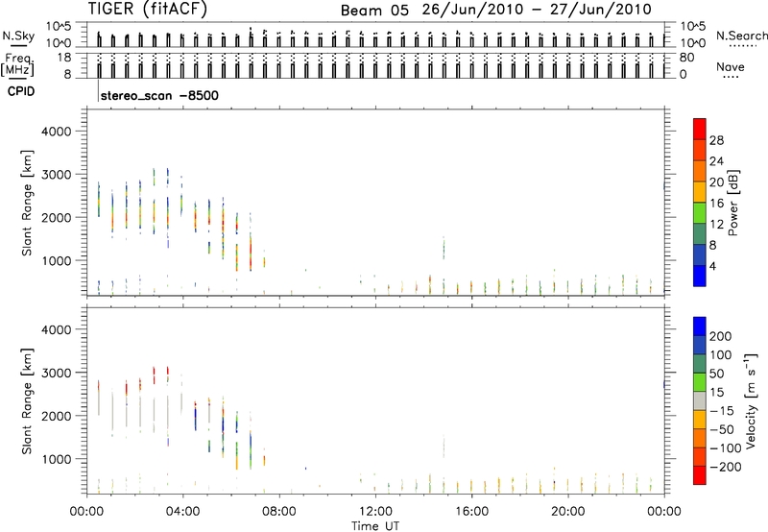
Task: Click the right '10^0' noise axis tick label
Action: pos(693,43)
